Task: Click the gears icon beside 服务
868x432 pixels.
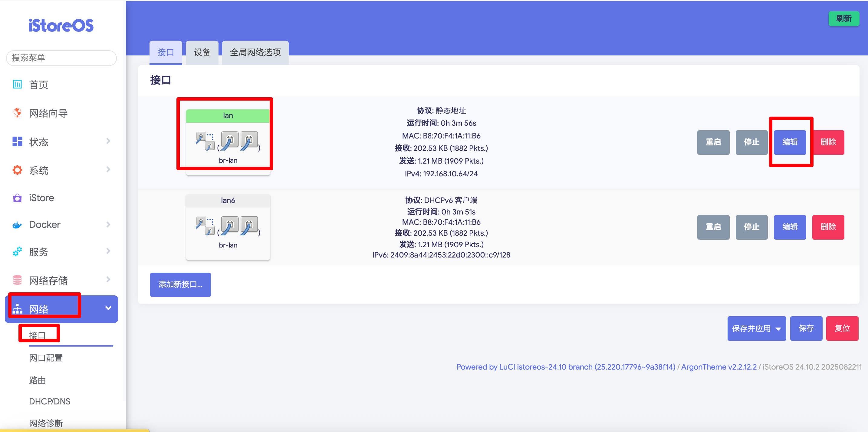Action: 17,251
